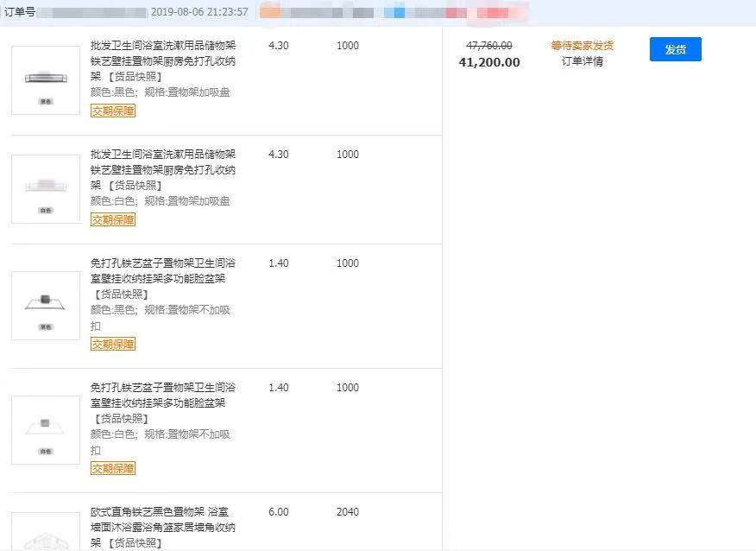
Task: Click the order timestamp 2019-08-06 21:23:57
Action: tap(199, 12)
